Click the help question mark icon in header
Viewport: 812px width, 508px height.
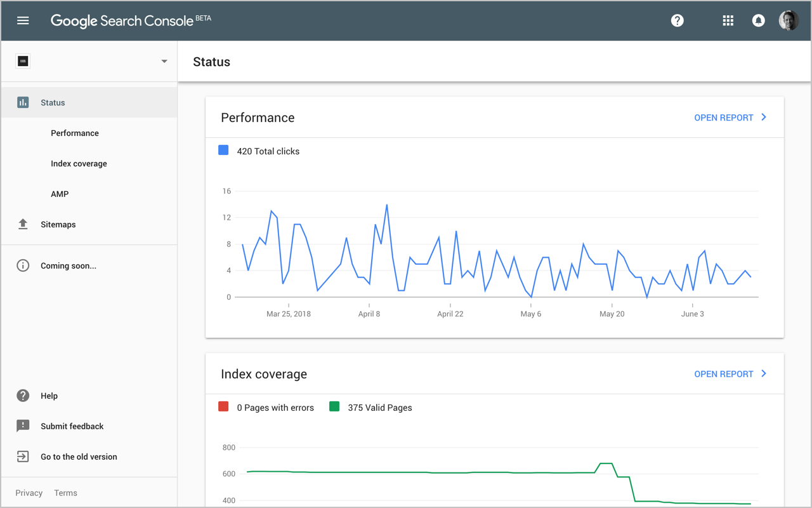point(678,20)
